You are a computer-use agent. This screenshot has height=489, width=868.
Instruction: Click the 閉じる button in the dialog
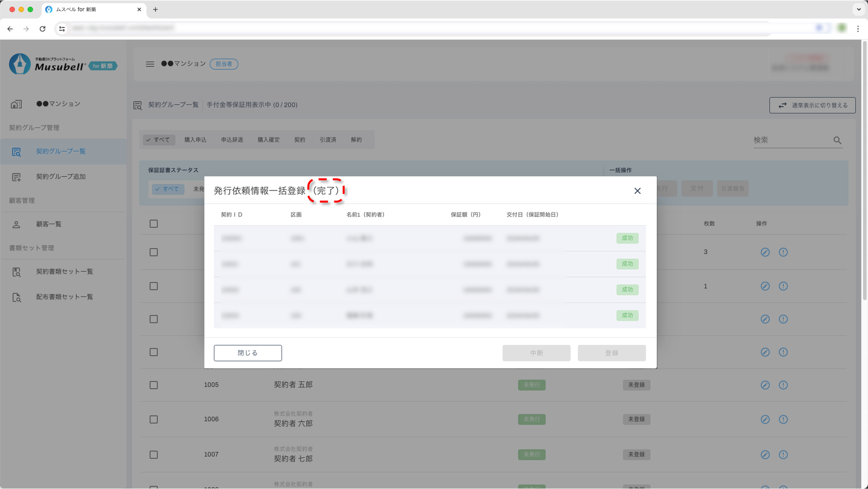248,352
